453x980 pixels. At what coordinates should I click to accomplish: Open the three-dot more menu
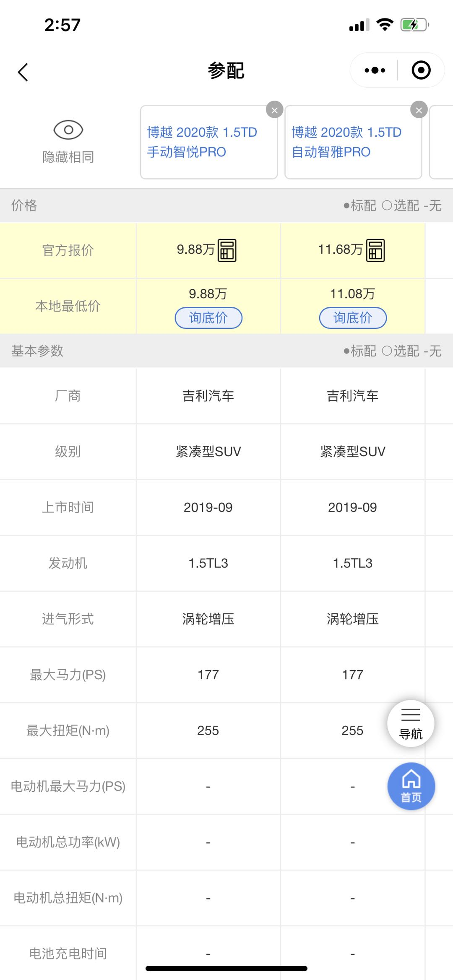[x=375, y=70]
